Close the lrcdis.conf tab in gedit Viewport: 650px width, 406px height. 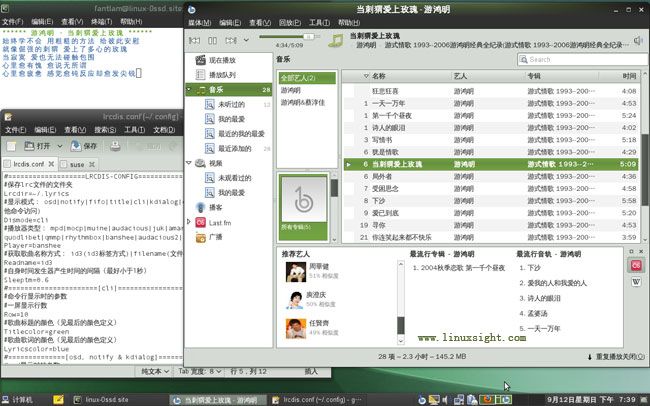pyautogui.click(x=51, y=164)
